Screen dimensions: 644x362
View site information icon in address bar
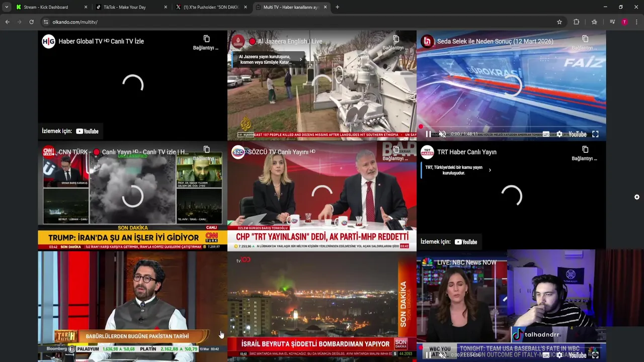coord(46,22)
